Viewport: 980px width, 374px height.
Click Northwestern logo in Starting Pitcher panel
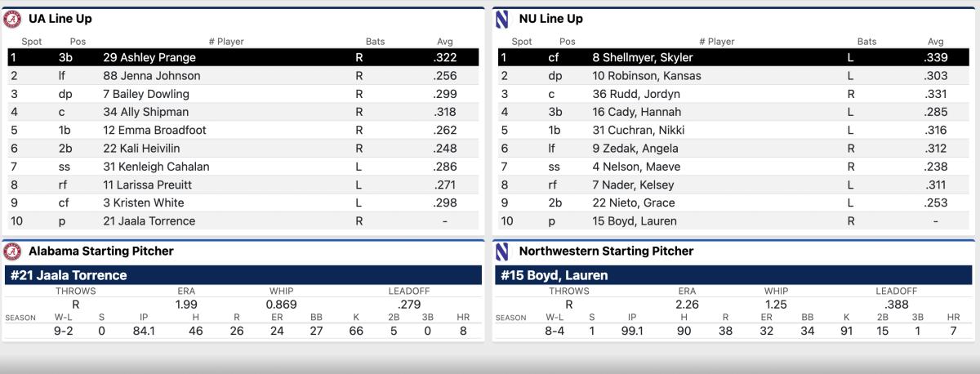tap(502, 251)
